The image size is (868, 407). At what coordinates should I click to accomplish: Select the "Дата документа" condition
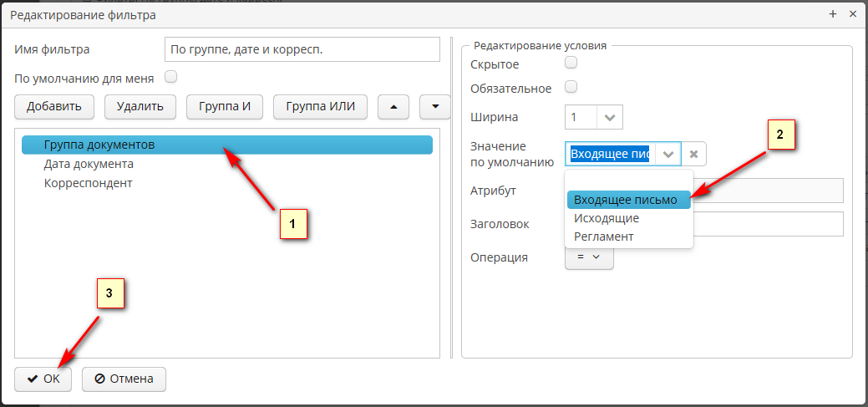pos(89,164)
